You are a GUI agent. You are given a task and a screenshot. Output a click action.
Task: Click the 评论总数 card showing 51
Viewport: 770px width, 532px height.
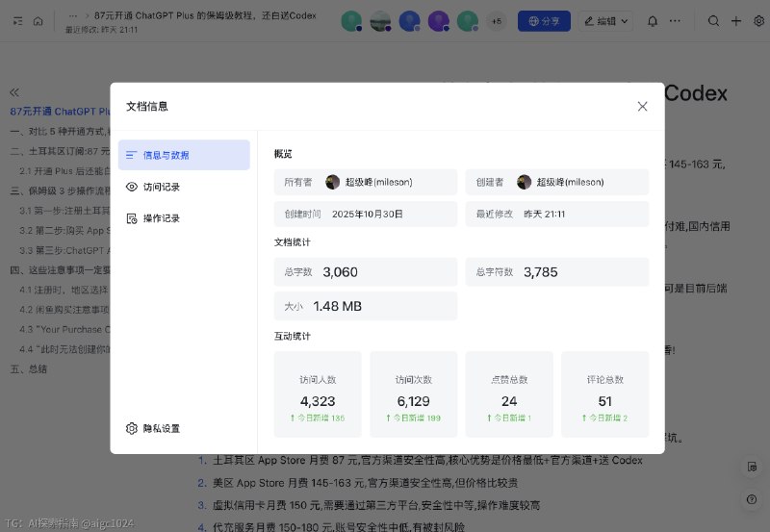click(x=605, y=394)
